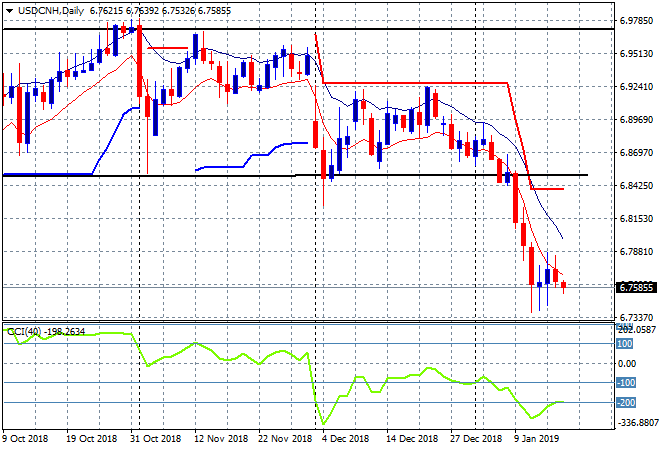The image size is (660, 450).
Task: Click the 9 Jan 2019 date label
Action: 536,439
